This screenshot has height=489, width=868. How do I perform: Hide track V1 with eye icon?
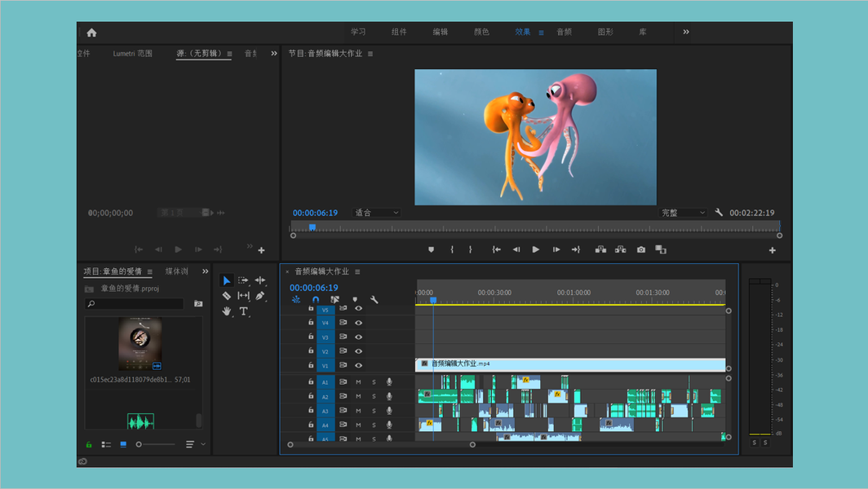tap(359, 366)
